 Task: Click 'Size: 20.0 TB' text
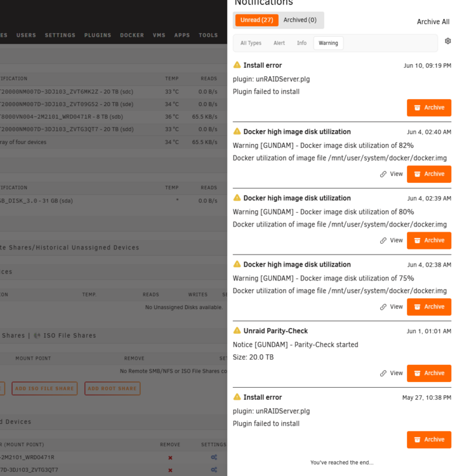pos(253,357)
